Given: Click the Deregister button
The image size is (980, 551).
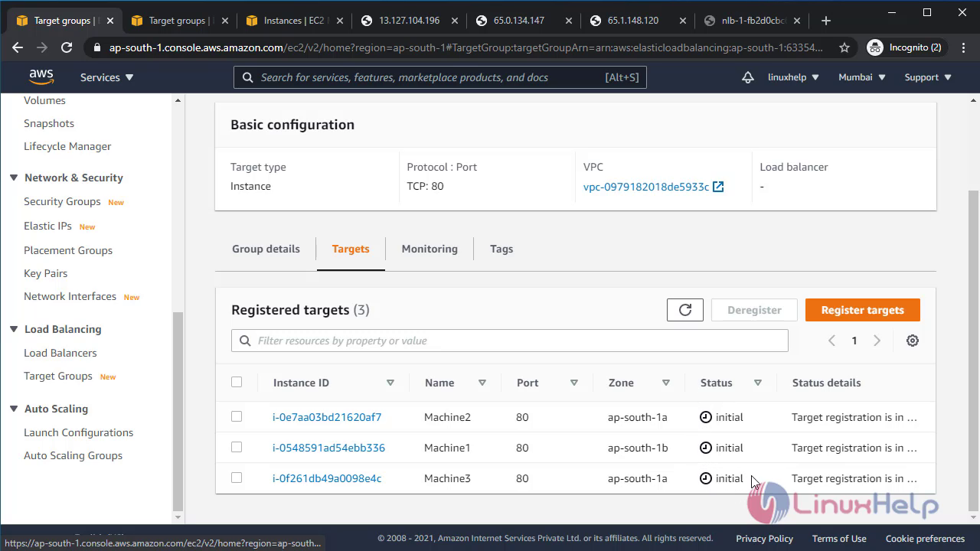Looking at the screenshot, I should point(754,310).
